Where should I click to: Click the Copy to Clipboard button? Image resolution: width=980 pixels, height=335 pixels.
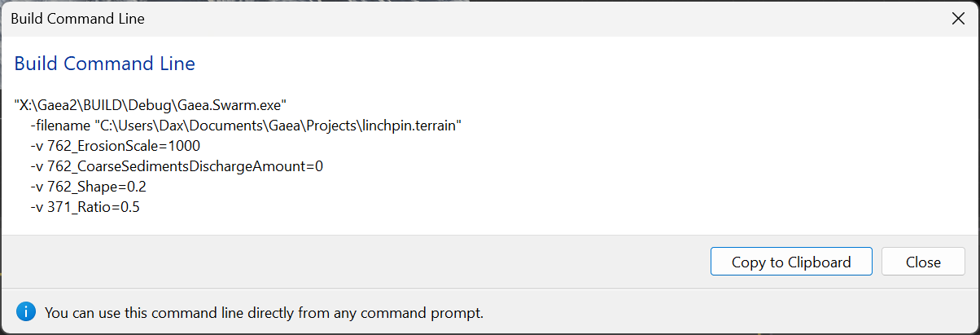pos(790,262)
